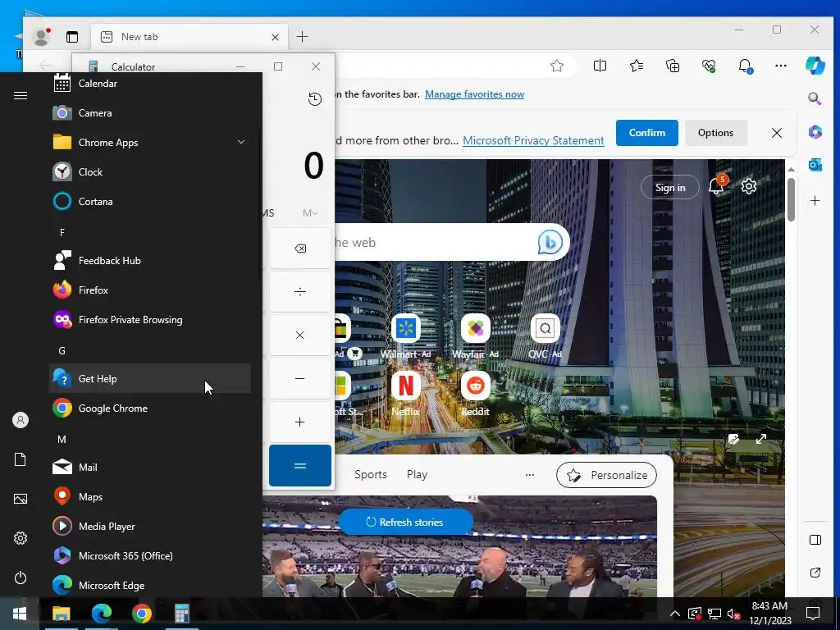Open File Explorer from taskbar

pyautogui.click(x=61, y=614)
